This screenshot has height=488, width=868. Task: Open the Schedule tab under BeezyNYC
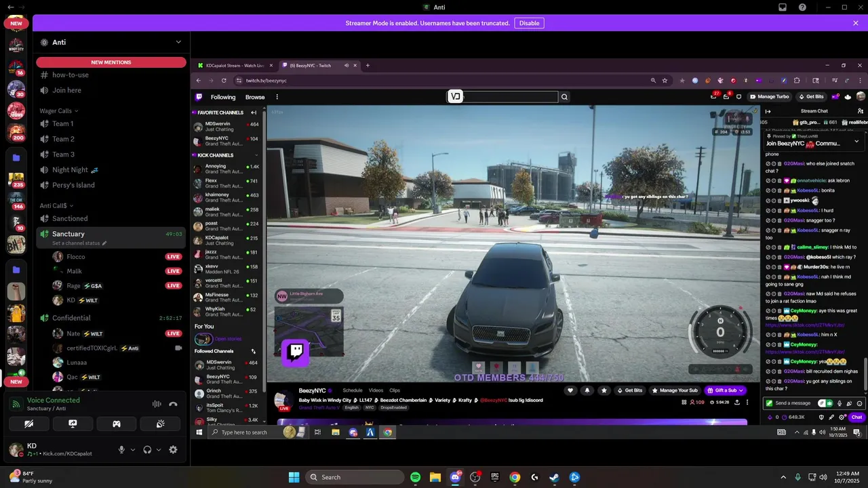click(x=353, y=390)
